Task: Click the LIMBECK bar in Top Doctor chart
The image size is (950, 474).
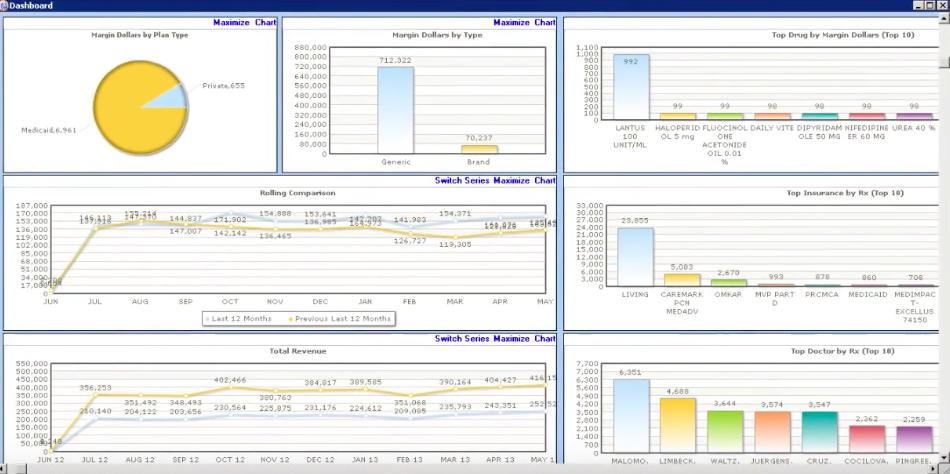Action: click(678, 426)
